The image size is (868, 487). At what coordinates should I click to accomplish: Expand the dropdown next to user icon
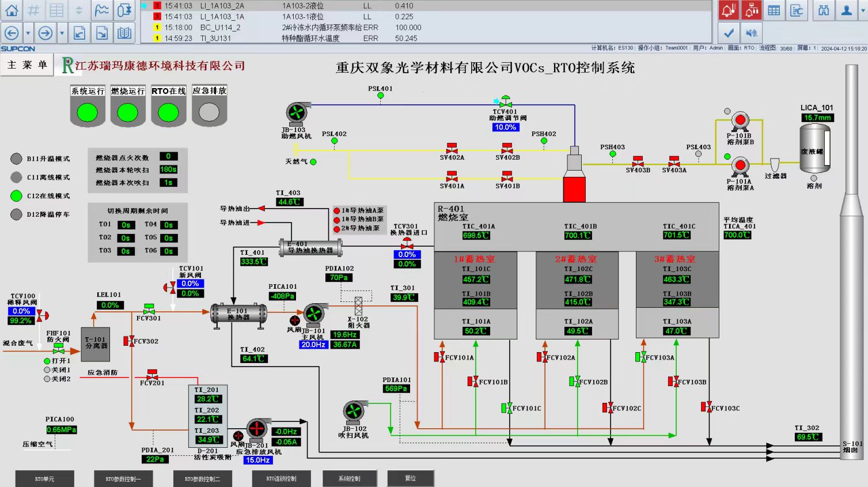863,10
